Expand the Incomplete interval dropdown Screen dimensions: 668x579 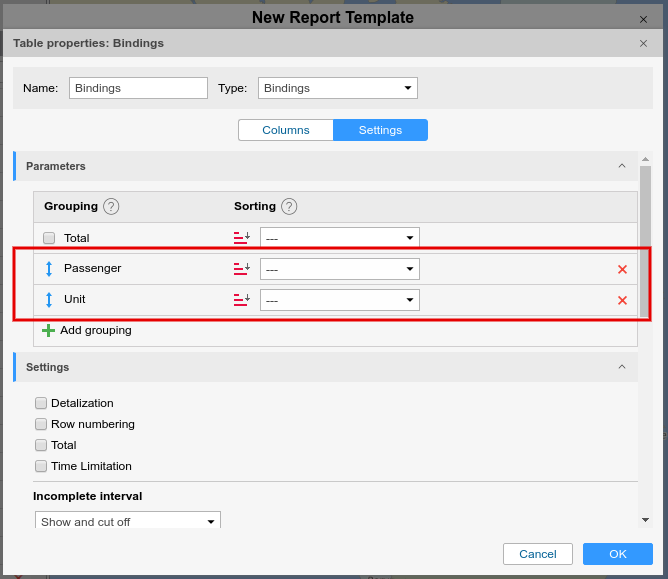(x=127, y=521)
